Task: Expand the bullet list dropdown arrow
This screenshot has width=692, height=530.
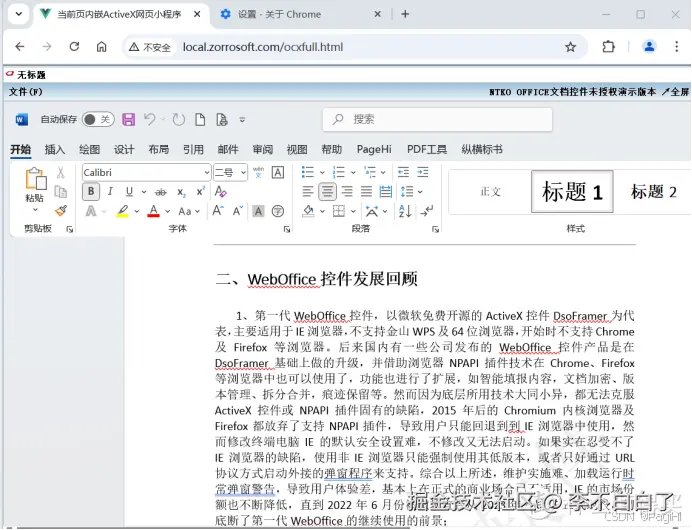Action: tap(322, 173)
